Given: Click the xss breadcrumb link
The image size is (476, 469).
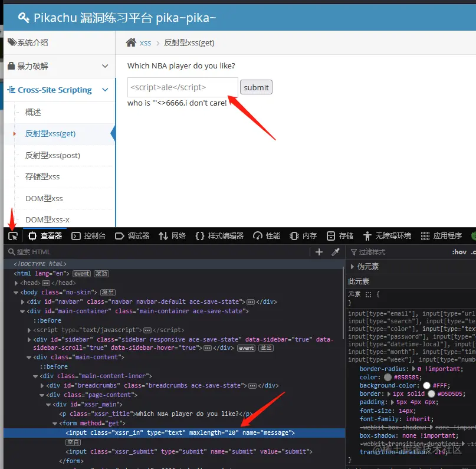Looking at the screenshot, I should coord(146,43).
